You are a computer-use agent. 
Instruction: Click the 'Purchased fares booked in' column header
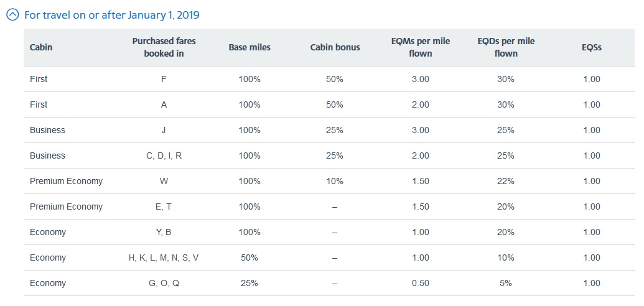164,47
